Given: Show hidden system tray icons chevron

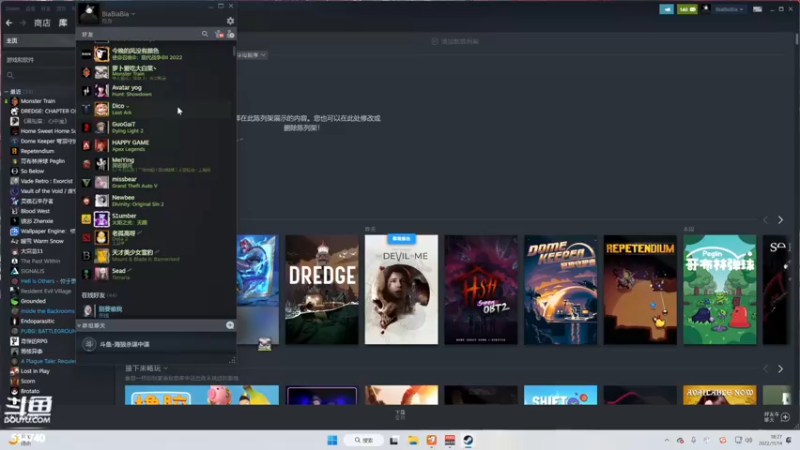Looking at the screenshot, I should pyautogui.click(x=666, y=440).
